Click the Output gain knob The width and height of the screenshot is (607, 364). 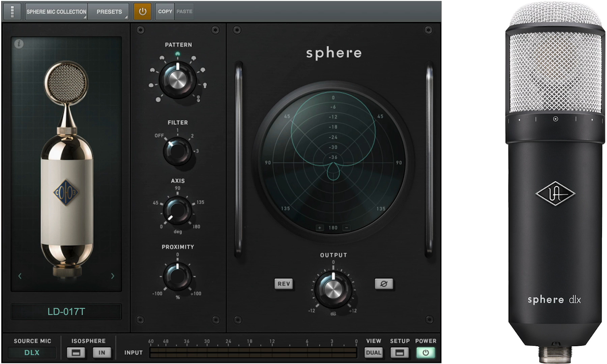point(333,289)
